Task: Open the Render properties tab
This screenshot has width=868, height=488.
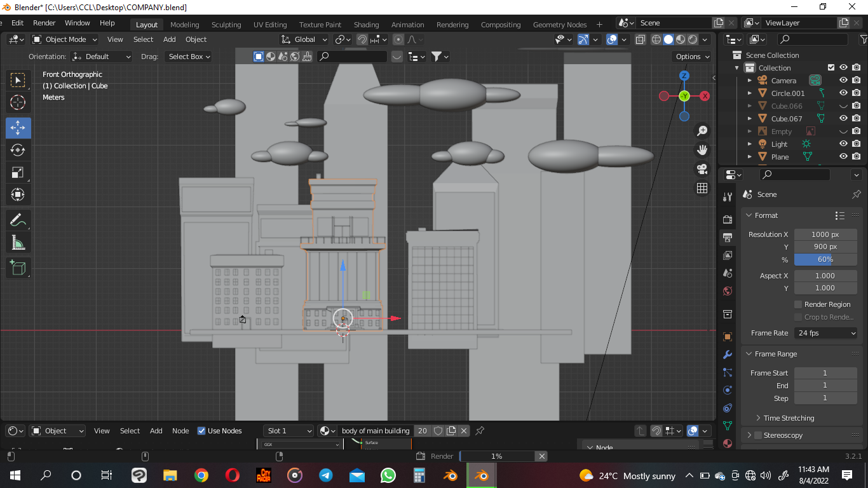Action: (x=728, y=219)
